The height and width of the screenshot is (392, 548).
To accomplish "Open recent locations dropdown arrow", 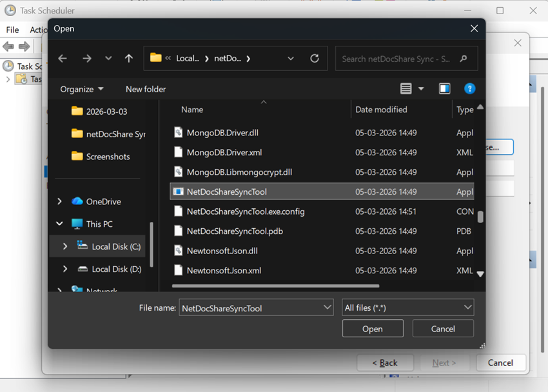I will tap(108, 58).
